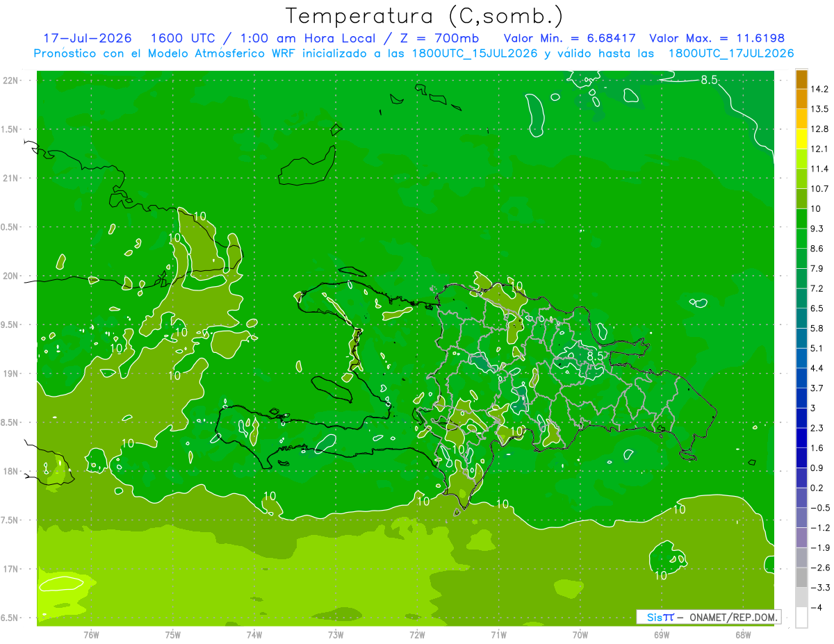Click the 8.5 contour label near the top edge
Image resolution: width=834 pixels, height=644 pixels.
(709, 81)
